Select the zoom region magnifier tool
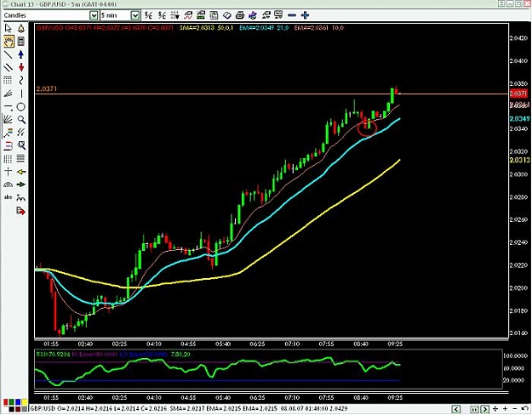532x415 pixels. pyautogui.click(x=21, y=145)
